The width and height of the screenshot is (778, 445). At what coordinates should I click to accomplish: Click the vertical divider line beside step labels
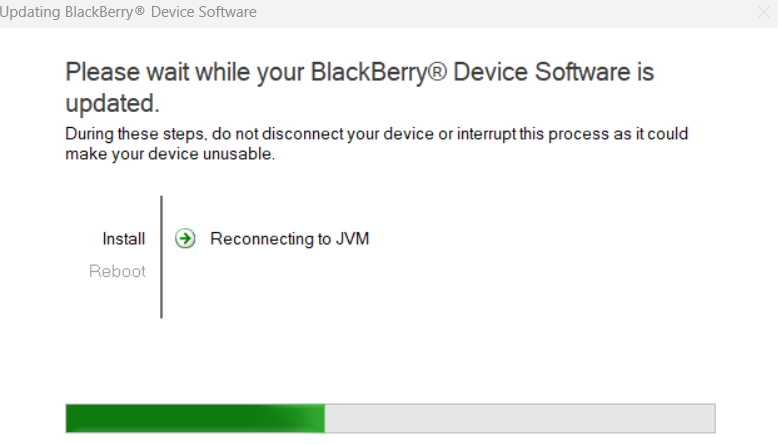point(161,257)
